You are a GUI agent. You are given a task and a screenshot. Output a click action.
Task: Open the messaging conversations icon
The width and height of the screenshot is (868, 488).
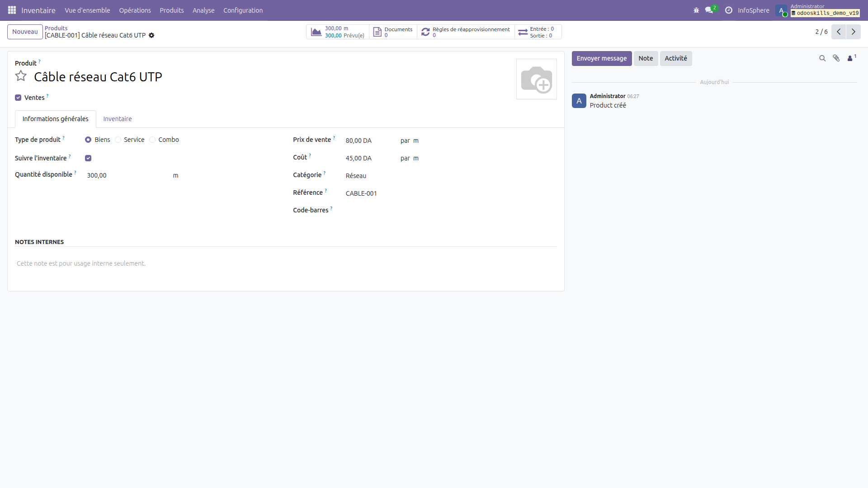pyautogui.click(x=709, y=10)
